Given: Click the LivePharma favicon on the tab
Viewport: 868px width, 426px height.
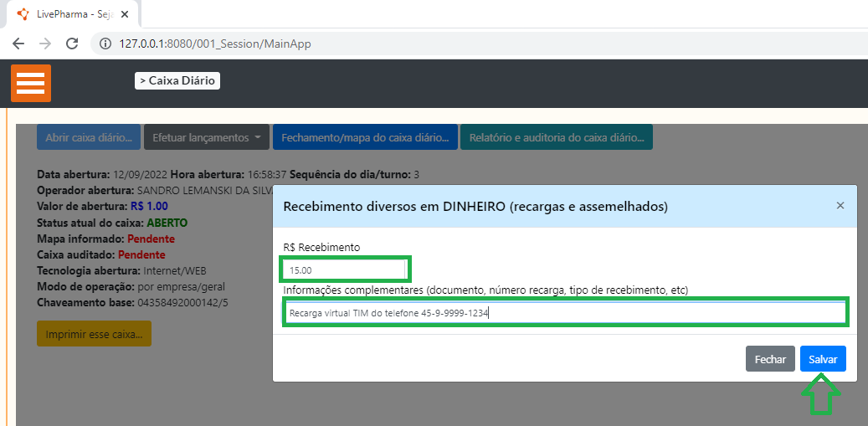Looking at the screenshot, I should click(23, 14).
